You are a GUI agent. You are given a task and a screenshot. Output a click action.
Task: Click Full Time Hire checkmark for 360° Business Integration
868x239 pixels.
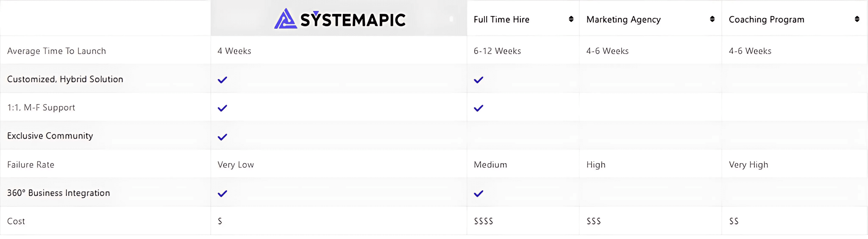coord(479,194)
